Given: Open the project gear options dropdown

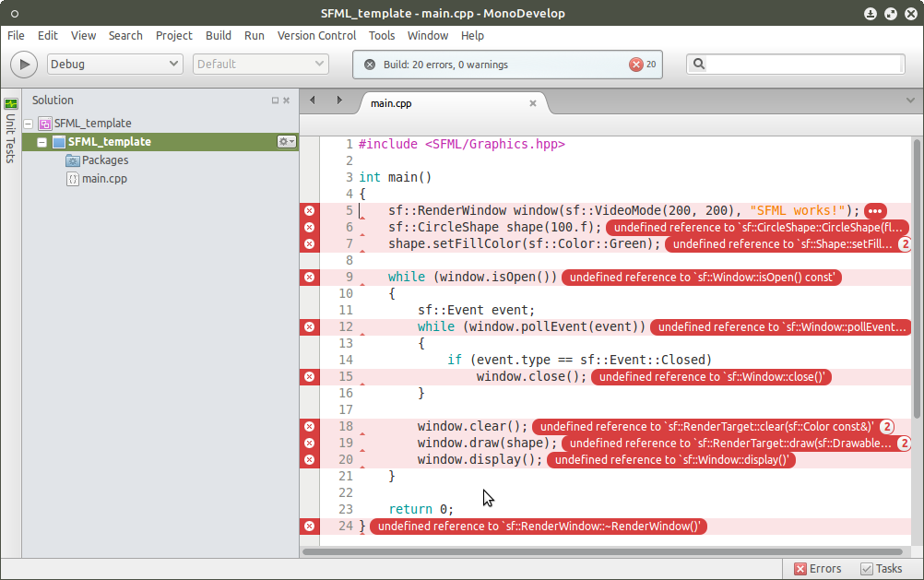Looking at the screenshot, I should [287, 141].
